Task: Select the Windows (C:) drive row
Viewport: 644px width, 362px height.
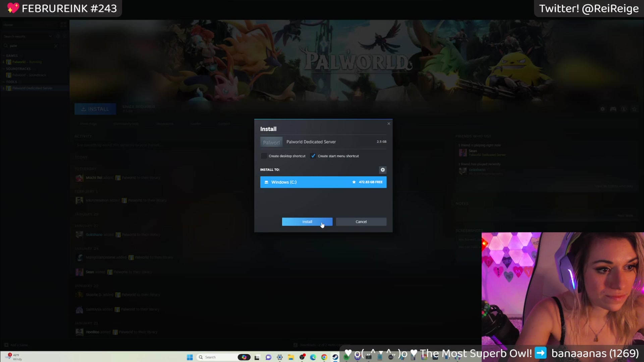Action: click(323, 182)
